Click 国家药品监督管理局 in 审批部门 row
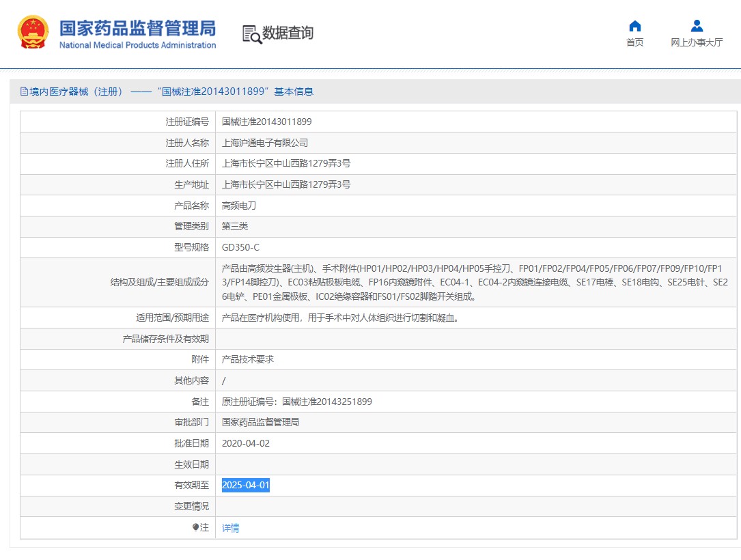The width and height of the screenshot is (741, 560). pos(260,423)
